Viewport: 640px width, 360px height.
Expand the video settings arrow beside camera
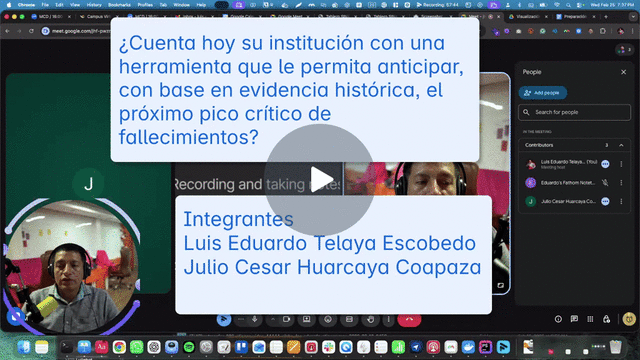(x=273, y=320)
